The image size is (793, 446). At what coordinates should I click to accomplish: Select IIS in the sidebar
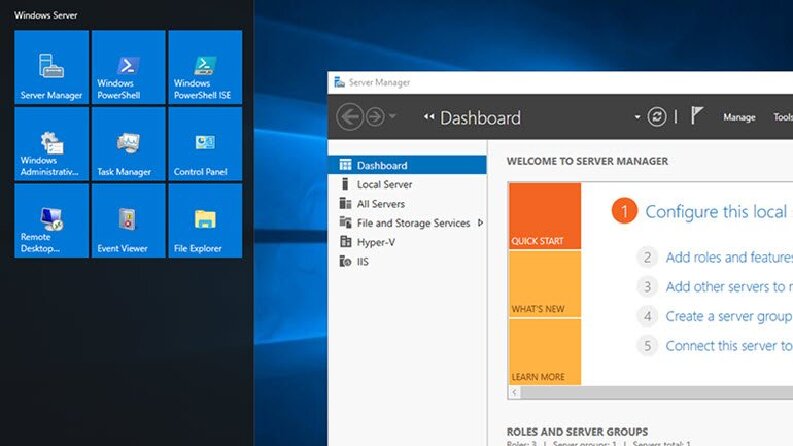407,261
